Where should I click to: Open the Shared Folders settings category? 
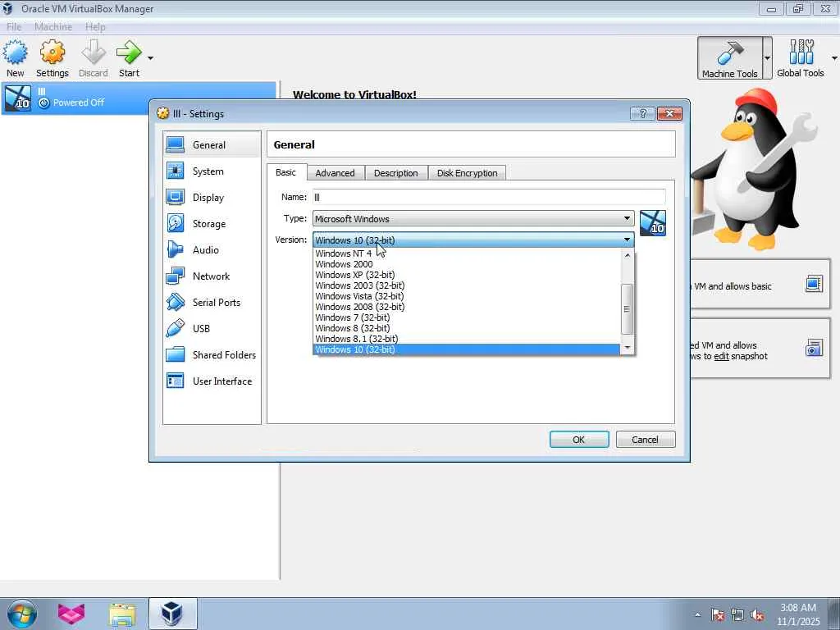coord(212,355)
